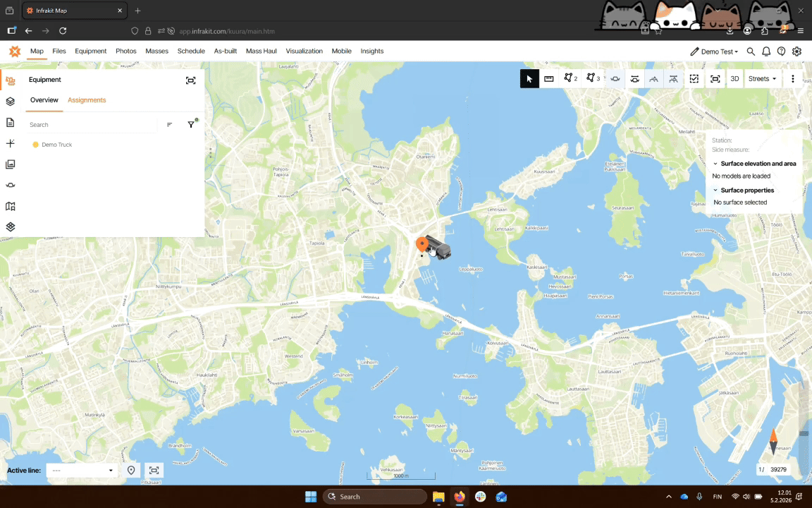This screenshot has height=508, width=812.
Task: Focus the equipment Search field
Action: point(92,125)
